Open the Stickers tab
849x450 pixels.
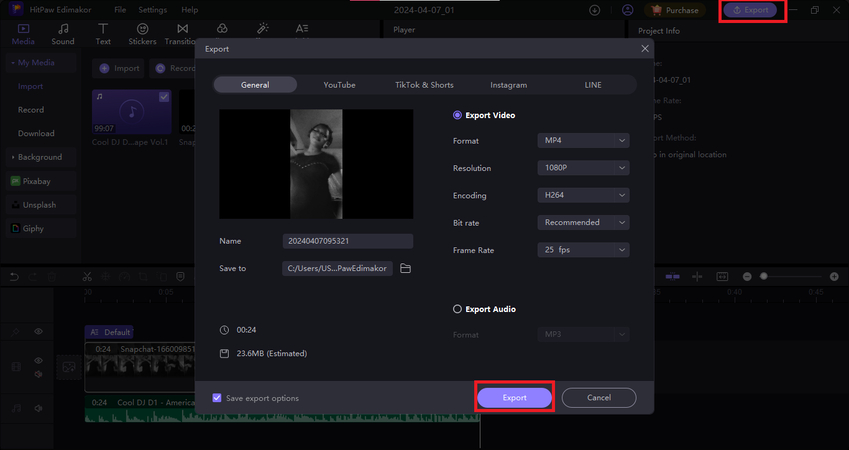(142, 34)
